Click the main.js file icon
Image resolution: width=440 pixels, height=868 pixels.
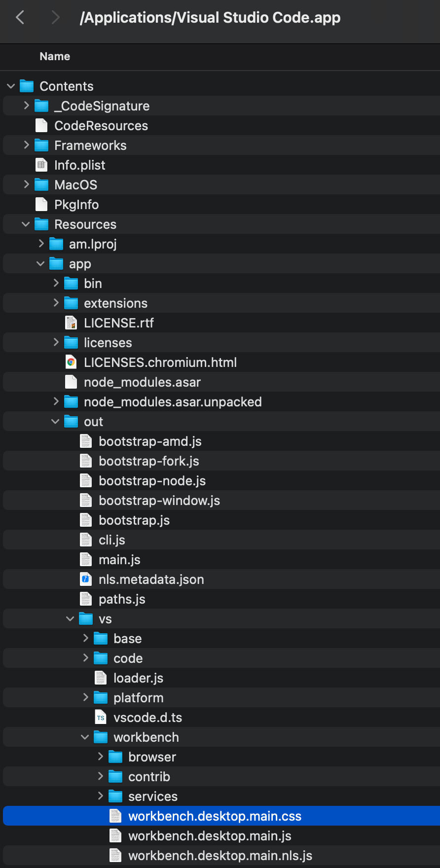pos(86,560)
